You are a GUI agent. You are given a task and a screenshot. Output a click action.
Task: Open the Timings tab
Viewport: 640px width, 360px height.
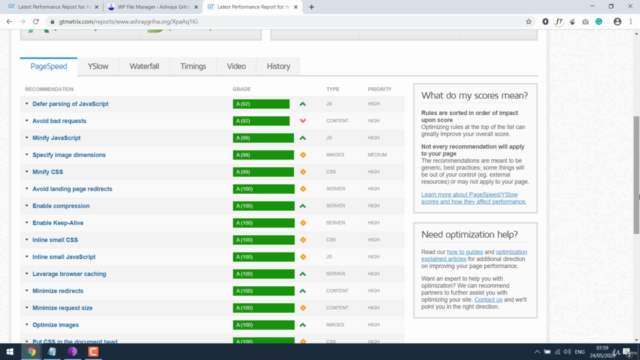[193, 66]
